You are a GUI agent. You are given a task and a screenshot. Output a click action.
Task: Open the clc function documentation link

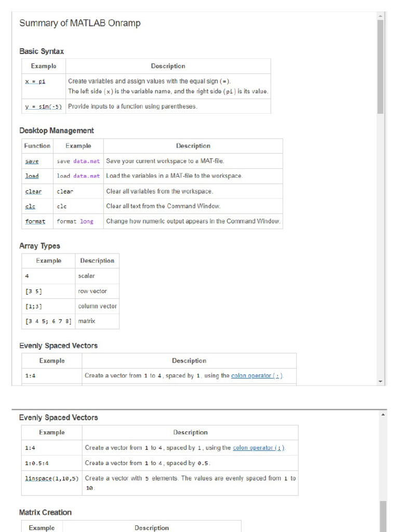pyautogui.click(x=30, y=206)
